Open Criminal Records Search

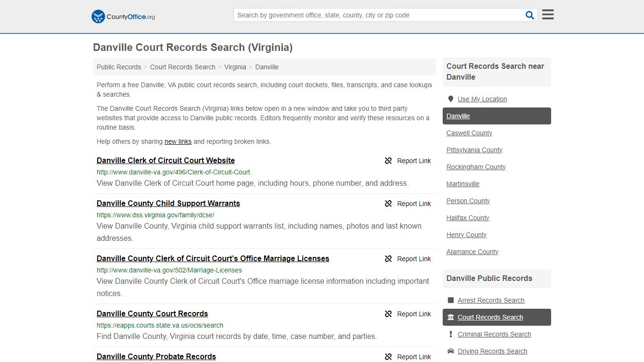(494, 334)
